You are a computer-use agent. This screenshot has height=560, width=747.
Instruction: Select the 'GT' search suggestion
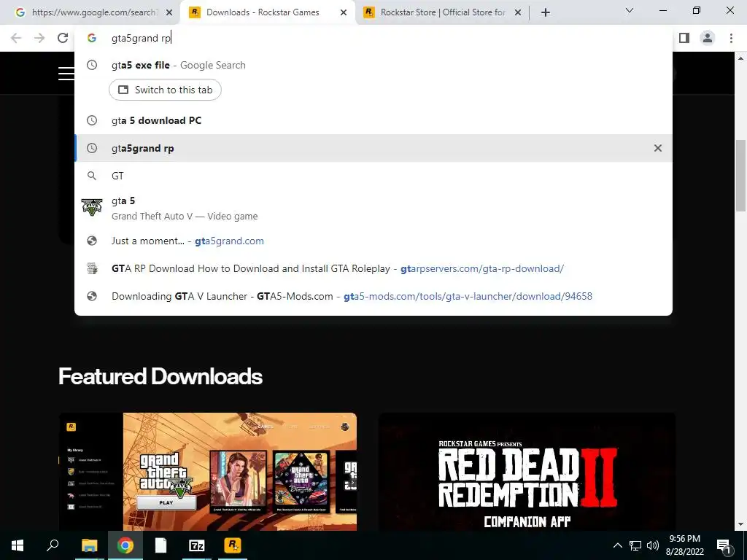[373, 176]
